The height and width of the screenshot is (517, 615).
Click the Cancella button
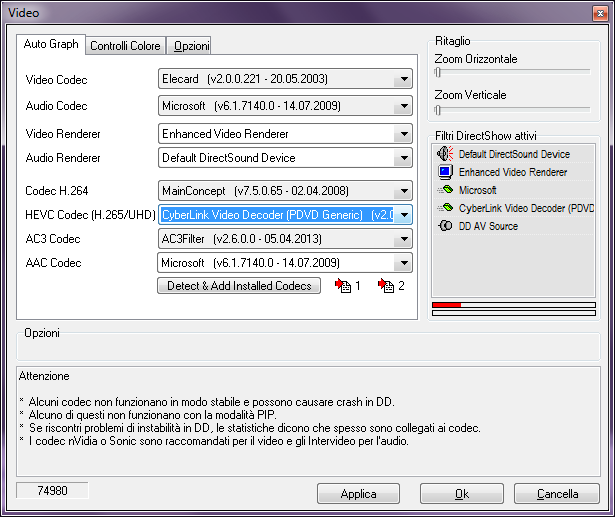pos(557,493)
